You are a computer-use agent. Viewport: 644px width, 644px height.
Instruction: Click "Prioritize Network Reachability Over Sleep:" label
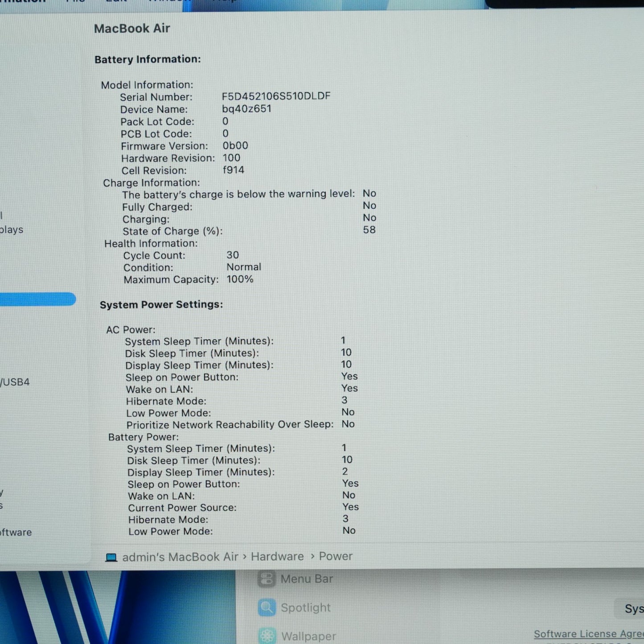pos(230,425)
